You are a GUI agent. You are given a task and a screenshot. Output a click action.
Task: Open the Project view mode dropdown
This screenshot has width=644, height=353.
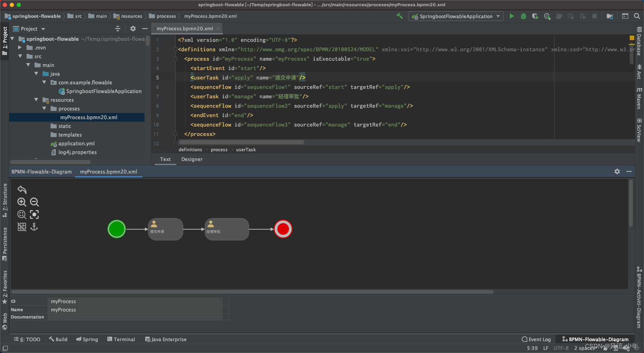point(43,29)
